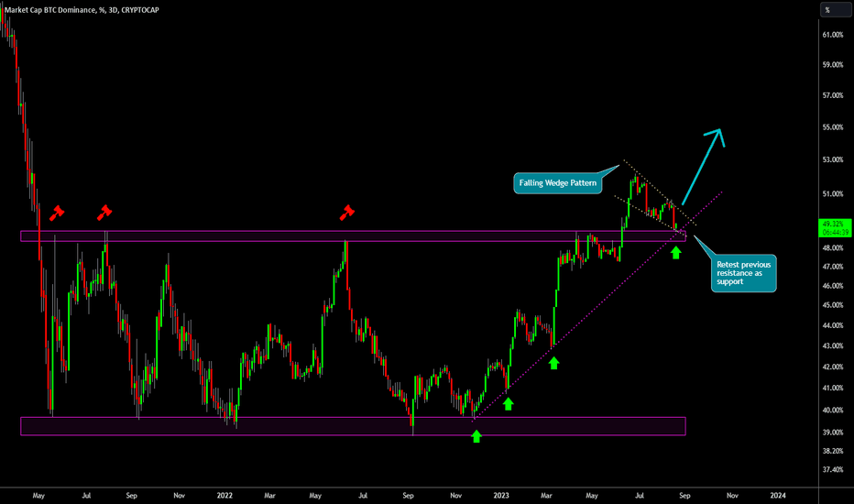Click the green 49.32% current price label
The image size is (854, 504).
pos(835,228)
